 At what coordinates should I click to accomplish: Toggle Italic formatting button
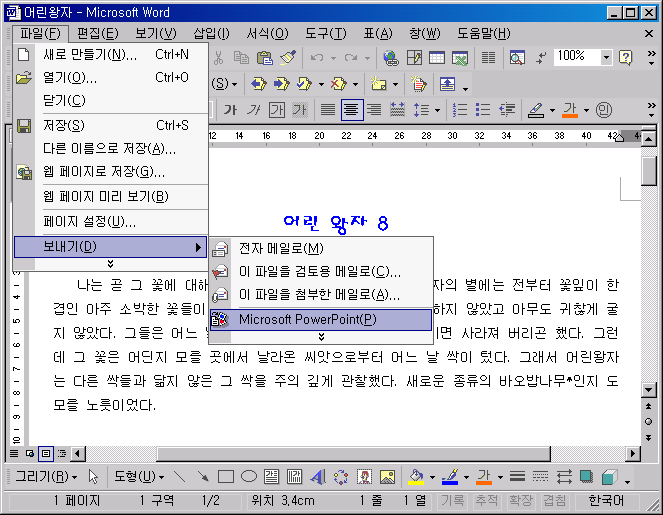tap(253, 110)
